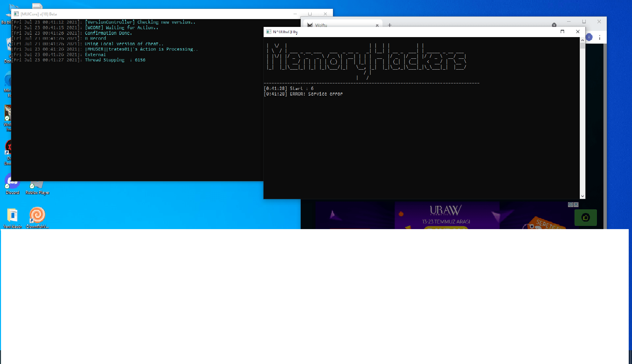The height and width of the screenshot is (364, 632).
Task: Click the "Thread Stopping : 6156" log line
Action: coord(79,60)
